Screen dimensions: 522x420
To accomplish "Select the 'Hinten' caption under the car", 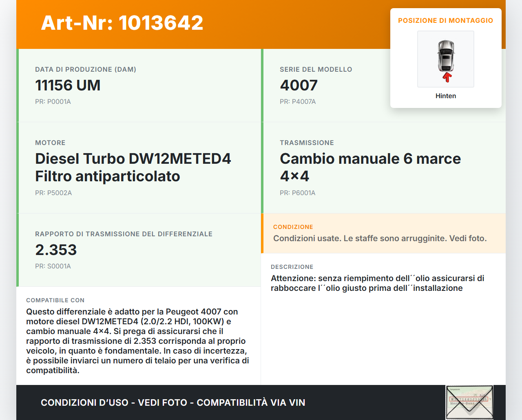I will click(446, 96).
